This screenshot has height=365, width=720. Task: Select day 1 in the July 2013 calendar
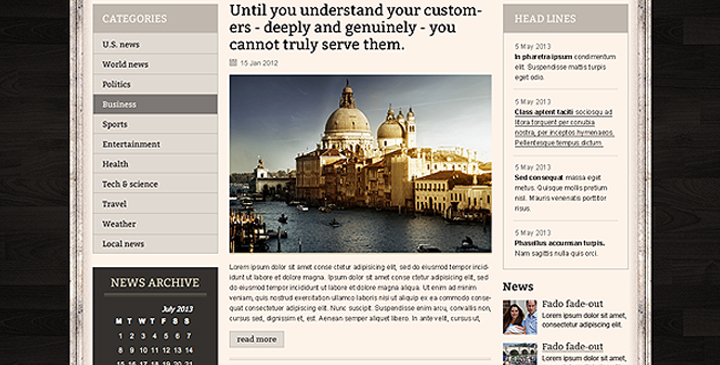(x=121, y=336)
